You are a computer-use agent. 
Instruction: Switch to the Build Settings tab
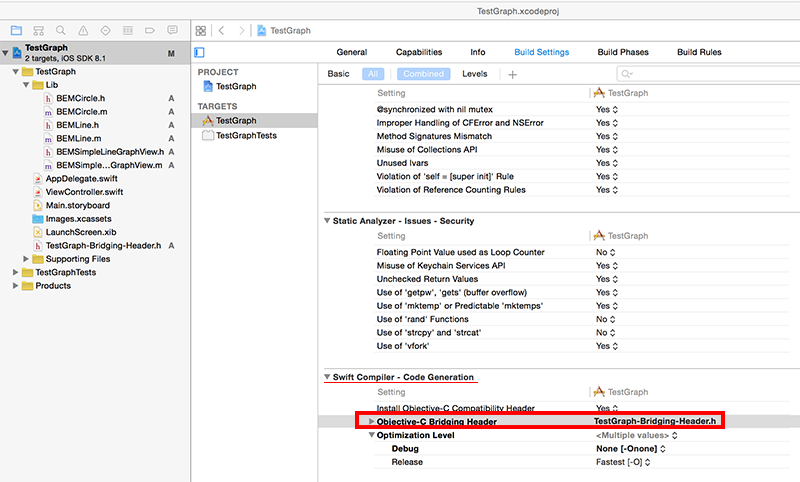tap(541, 52)
